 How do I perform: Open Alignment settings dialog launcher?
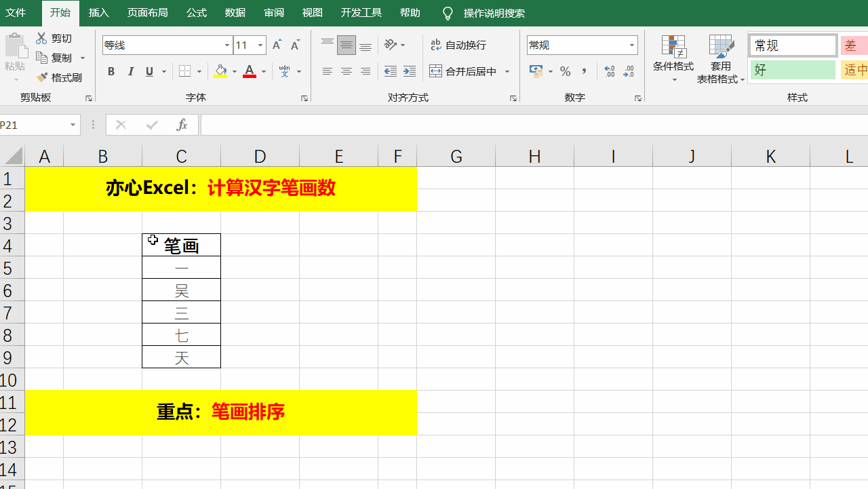[513, 98]
